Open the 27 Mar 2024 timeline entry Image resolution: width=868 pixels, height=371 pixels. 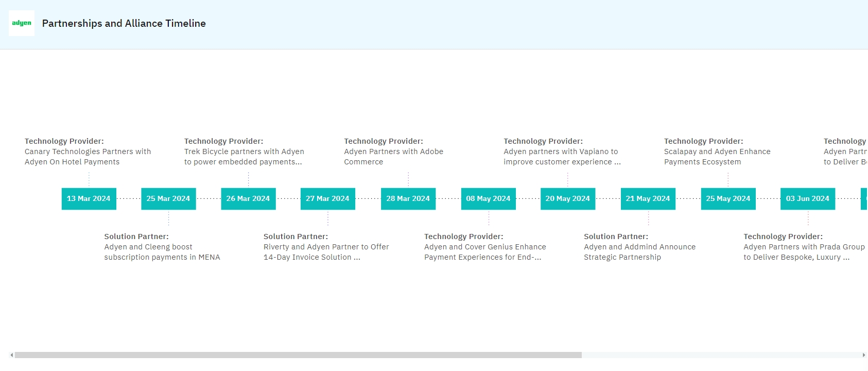327,199
